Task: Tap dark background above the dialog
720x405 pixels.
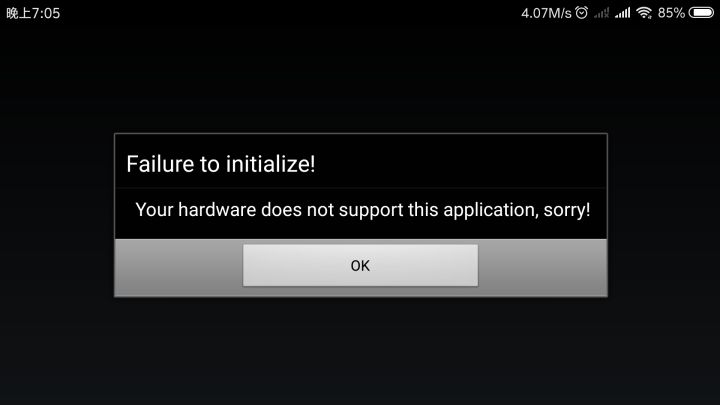Action: (360, 78)
